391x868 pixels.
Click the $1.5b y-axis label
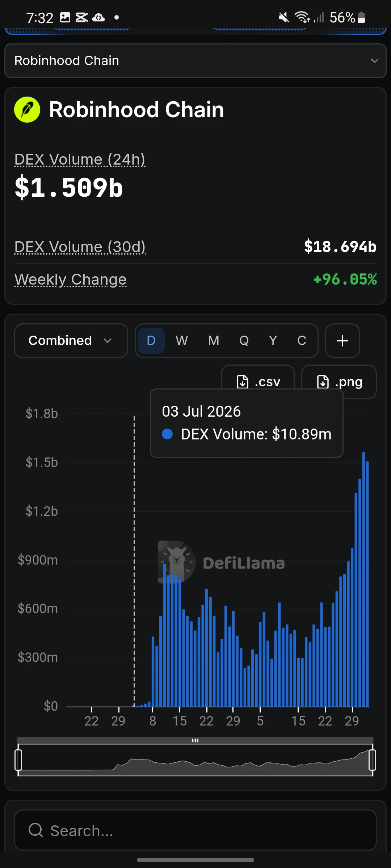pos(42,462)
